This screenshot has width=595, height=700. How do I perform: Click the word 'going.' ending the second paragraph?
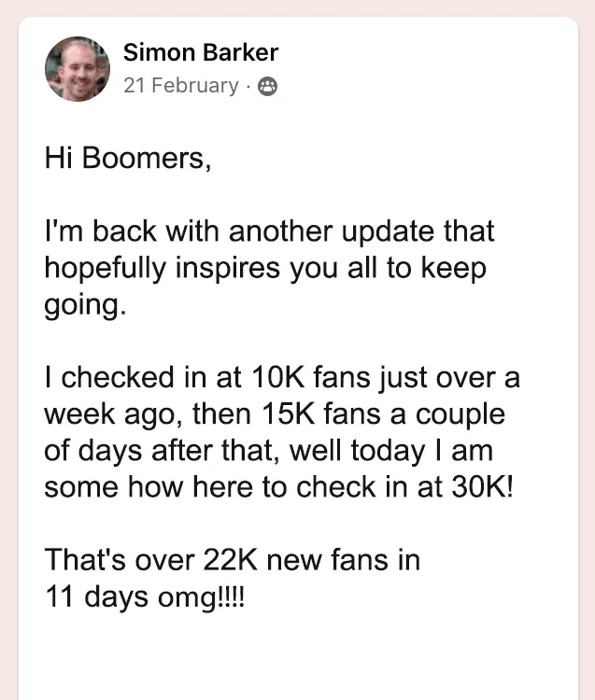(84, 305)
